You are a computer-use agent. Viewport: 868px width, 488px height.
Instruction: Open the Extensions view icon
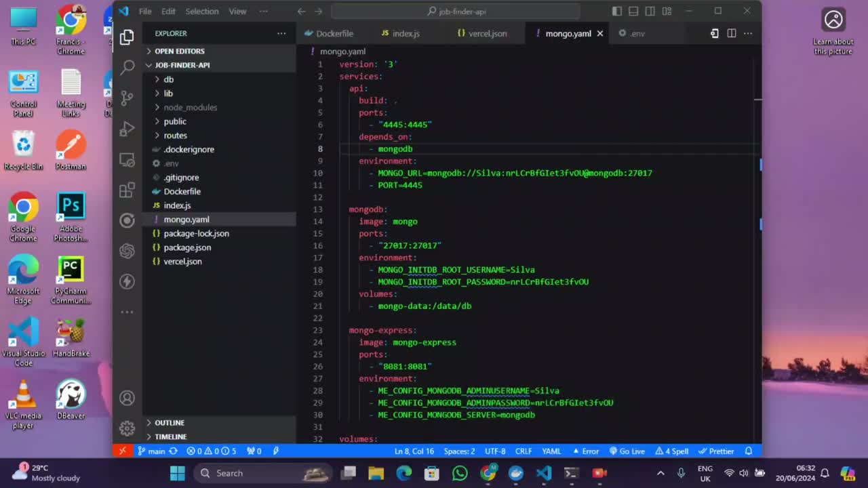[127, 190]
